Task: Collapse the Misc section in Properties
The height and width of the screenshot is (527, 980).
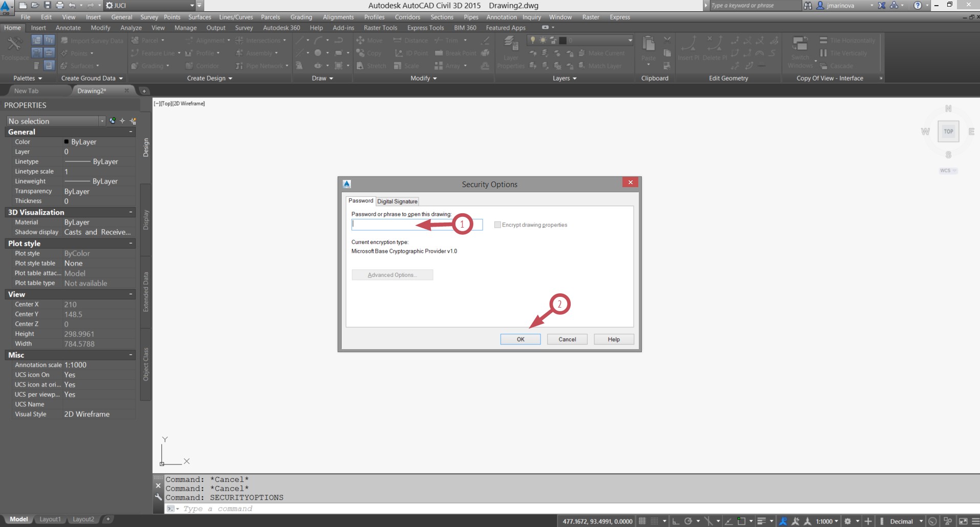Action: (x=131, y=355)
